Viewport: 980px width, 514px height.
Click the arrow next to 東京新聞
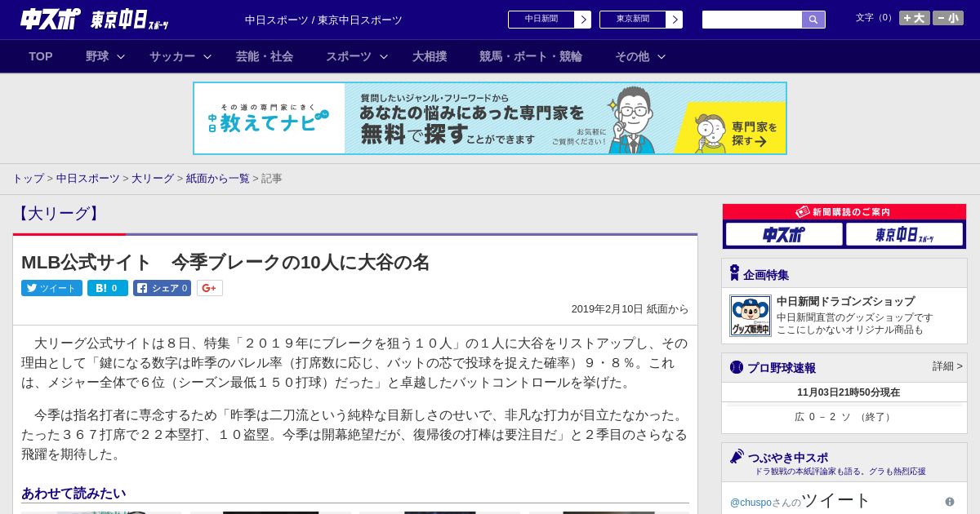[x=675, y=20]
